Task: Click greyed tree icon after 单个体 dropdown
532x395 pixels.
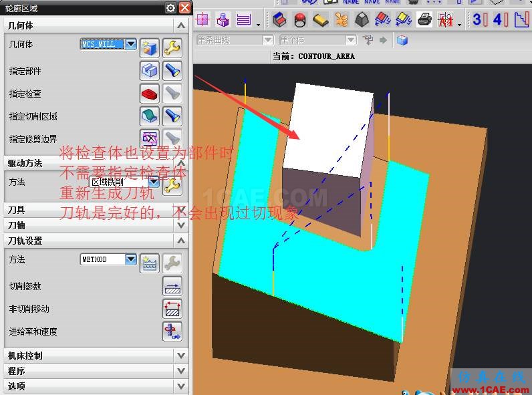Action: (x=368, y=40)
